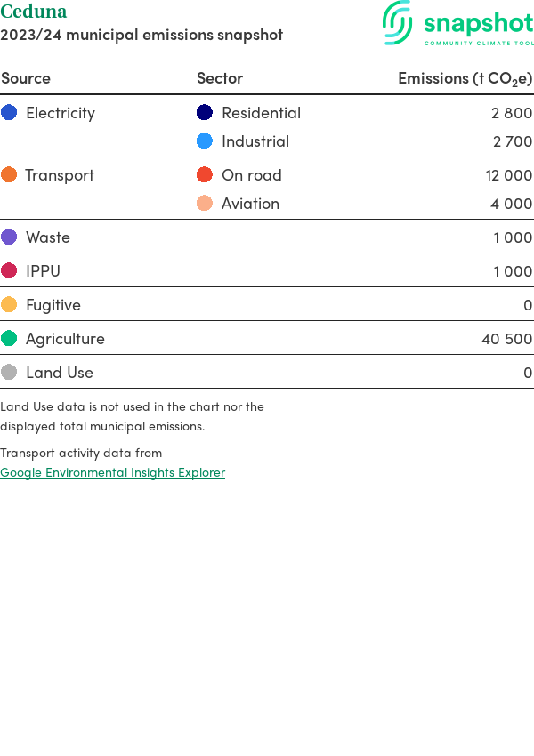Click the crimson IPPU source dot

pyautogui.click(x=9, y=270)
